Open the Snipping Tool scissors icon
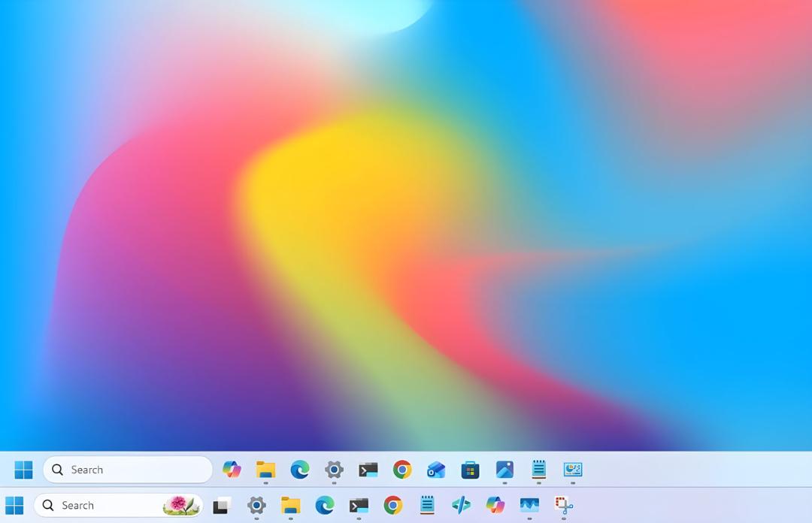 [563, 505]
